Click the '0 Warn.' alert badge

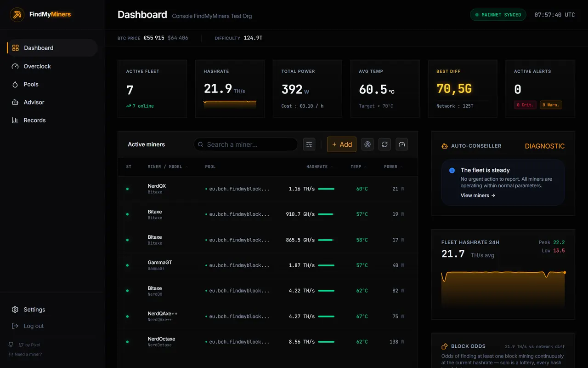(x=551, y=105)
